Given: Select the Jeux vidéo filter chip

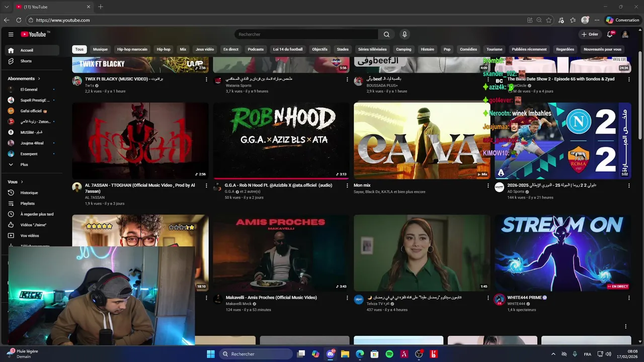Looking at the screenshot, I should click(x=205, y=49).
